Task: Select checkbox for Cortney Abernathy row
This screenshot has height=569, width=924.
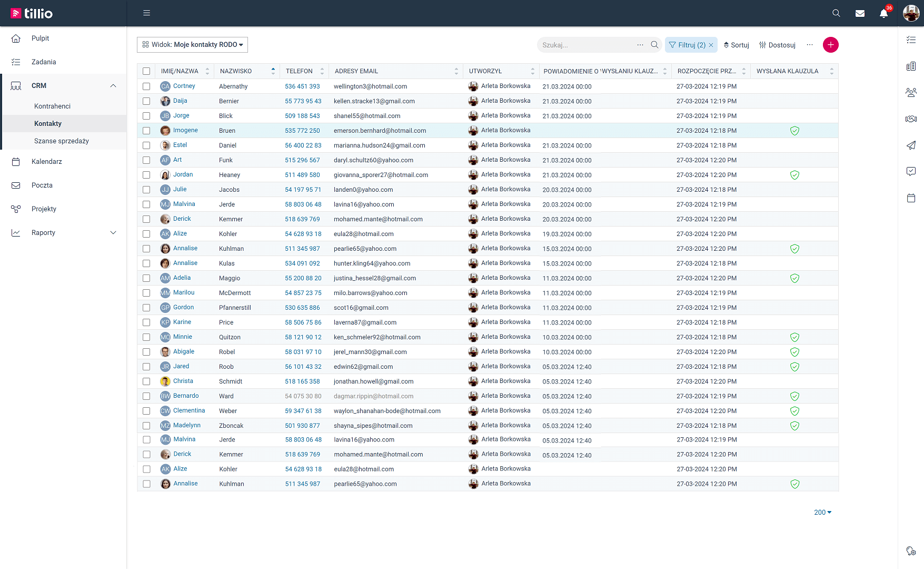Action: tap(146, 86)
